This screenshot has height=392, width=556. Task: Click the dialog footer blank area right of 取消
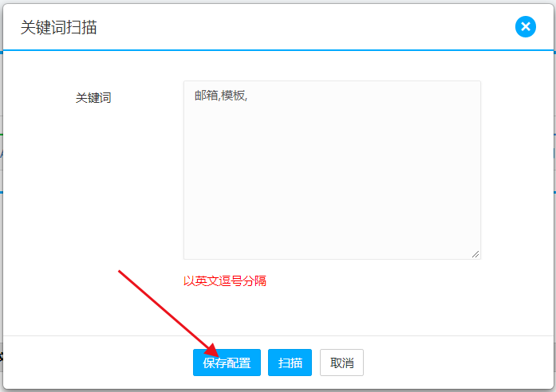(455, 363)
